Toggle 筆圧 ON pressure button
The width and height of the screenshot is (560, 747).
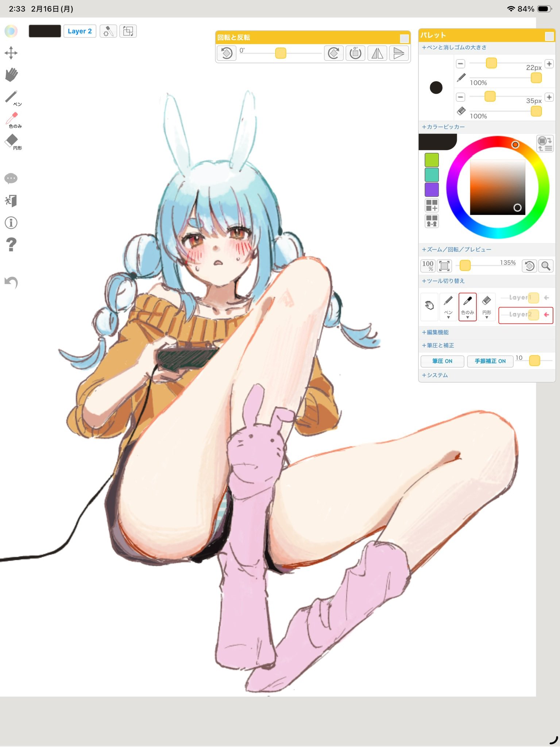(442, 361)
